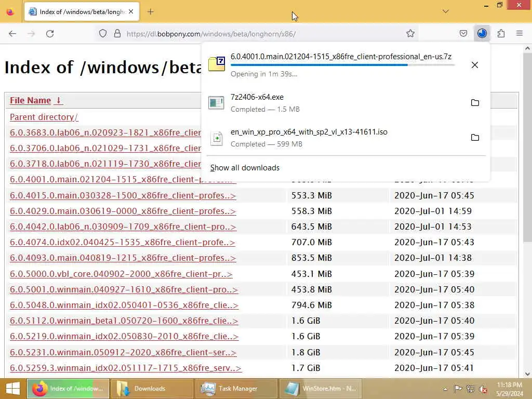532x399 pixels.
Task: Open the taskbar clock showing 11:18 PM
Action: pyautogui.click(x=510, y=389)
